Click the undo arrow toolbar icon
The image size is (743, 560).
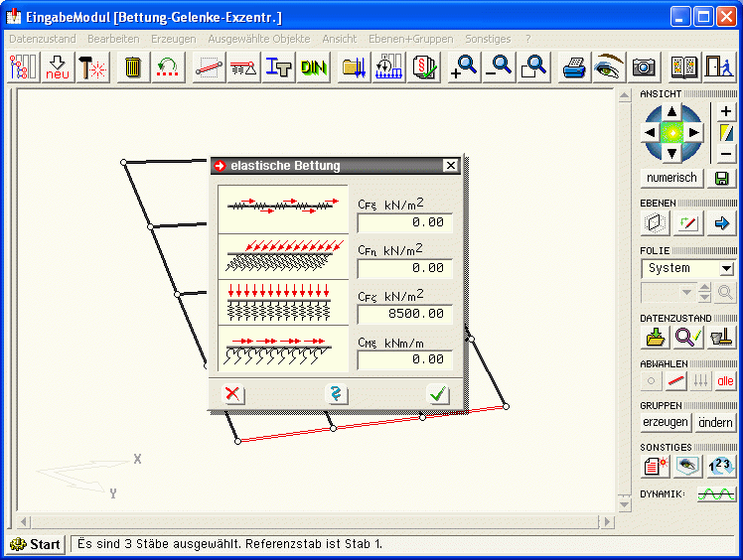[x=168, y=68]
